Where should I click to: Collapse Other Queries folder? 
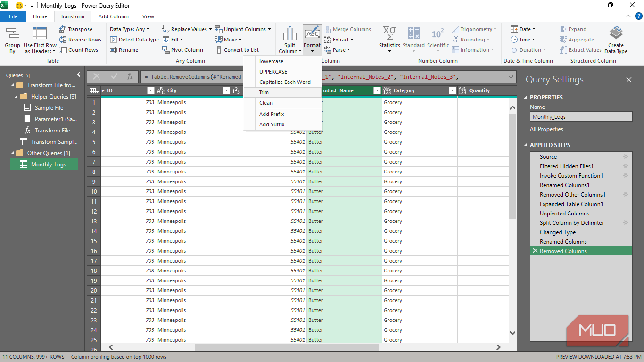point(13,153)
